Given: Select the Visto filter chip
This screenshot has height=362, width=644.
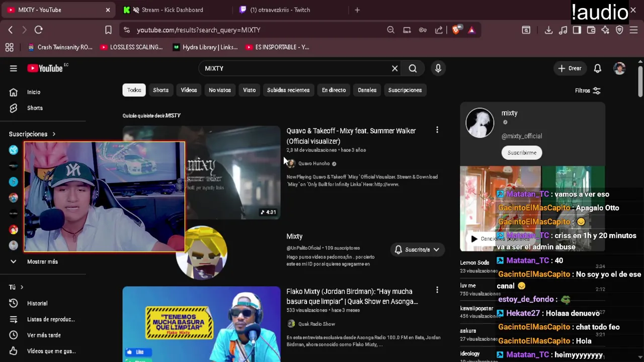Looking at the screenshot, I should pyautogui.click(x=250, y=90).
